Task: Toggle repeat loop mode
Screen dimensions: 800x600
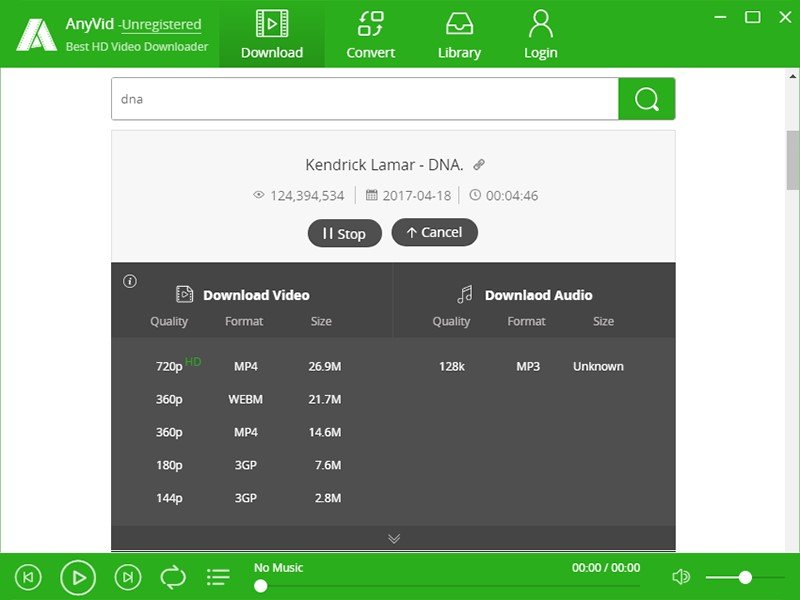Action: point(173,577)
